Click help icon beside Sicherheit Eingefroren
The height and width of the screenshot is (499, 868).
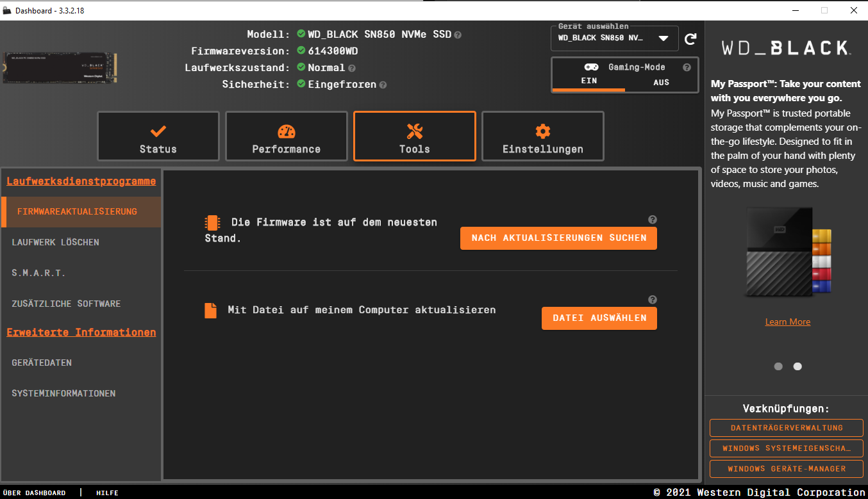pos(383,85)
